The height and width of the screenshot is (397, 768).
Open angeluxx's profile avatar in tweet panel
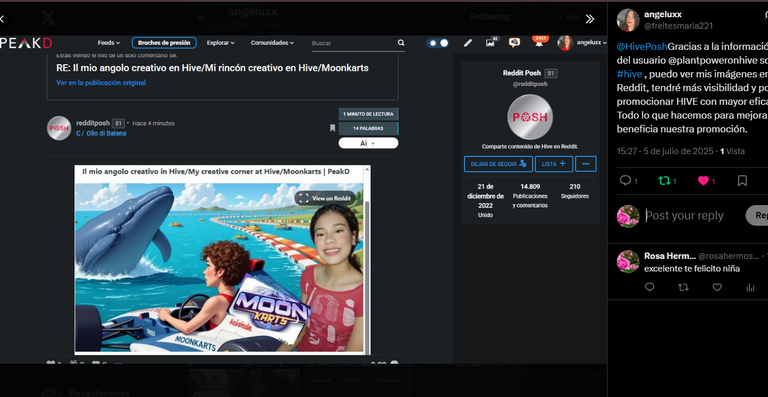pyautogui.click(x=628, y=20)
